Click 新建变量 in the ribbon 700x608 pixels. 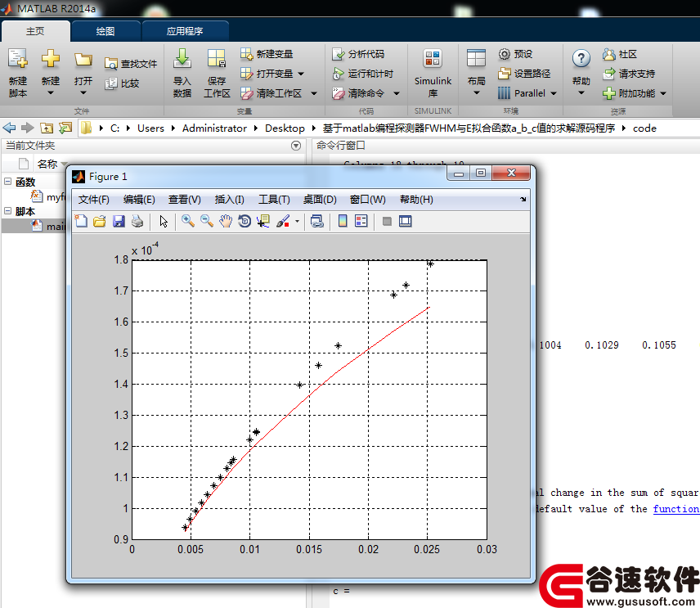pyautogui.click(x=267, y=54)
